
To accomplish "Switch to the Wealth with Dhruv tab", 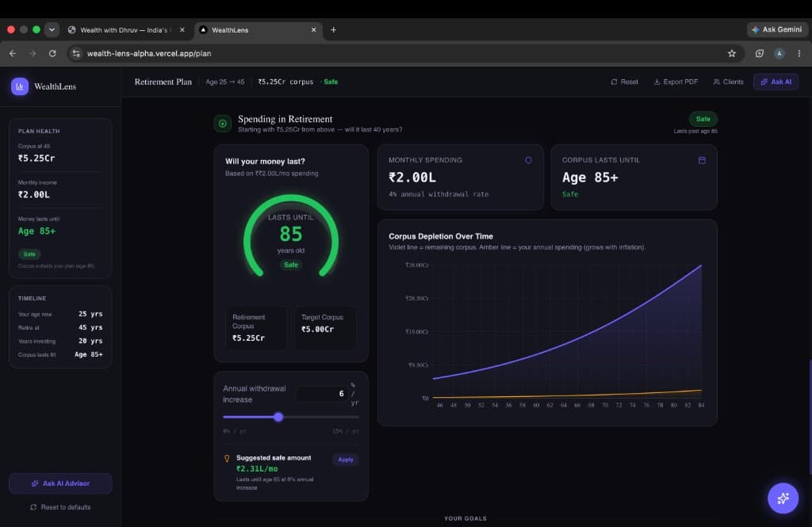I will click(x=126, y=30).
